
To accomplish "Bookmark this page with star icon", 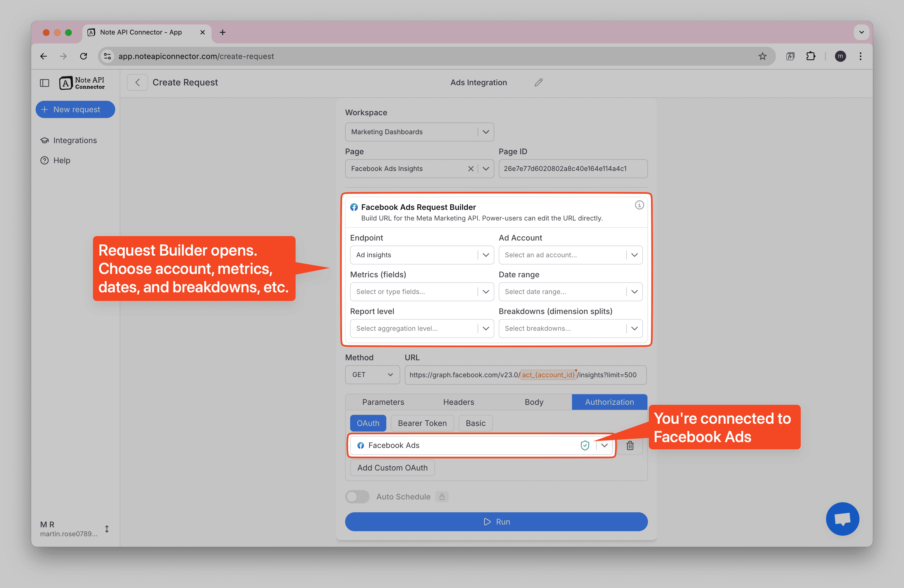I will pos(762,56).
